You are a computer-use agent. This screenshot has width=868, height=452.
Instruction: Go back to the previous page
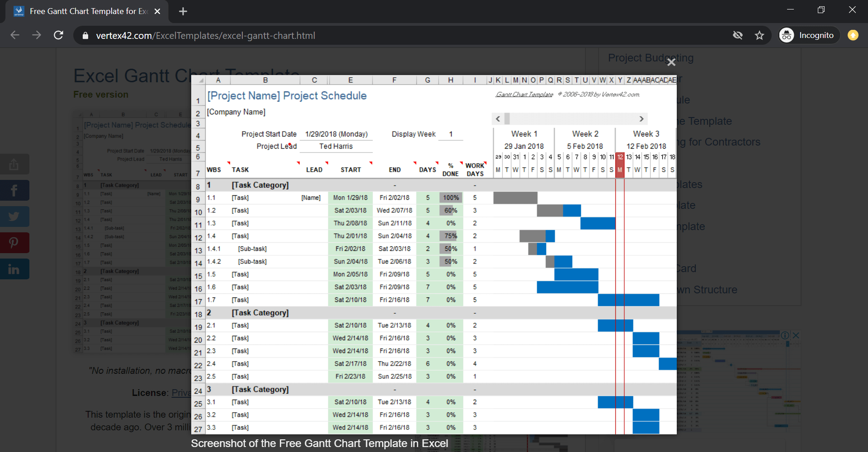[x=15, y=35]
